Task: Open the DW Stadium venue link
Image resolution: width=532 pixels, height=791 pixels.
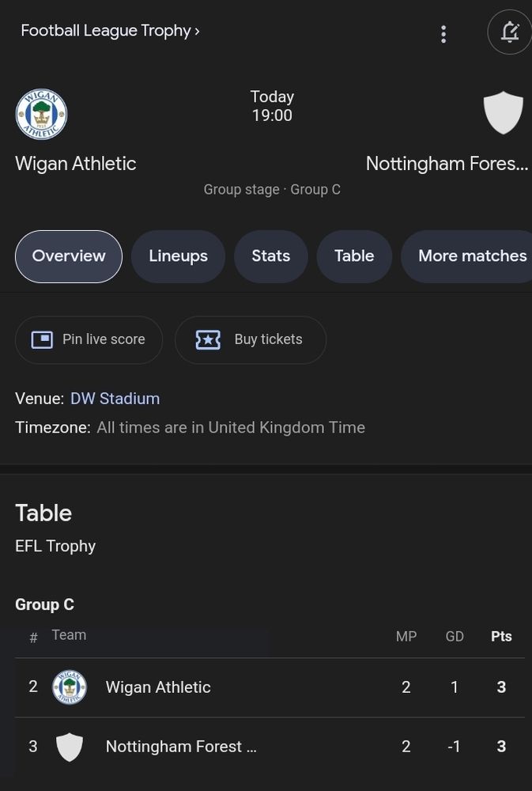Action: click(115, 399)
